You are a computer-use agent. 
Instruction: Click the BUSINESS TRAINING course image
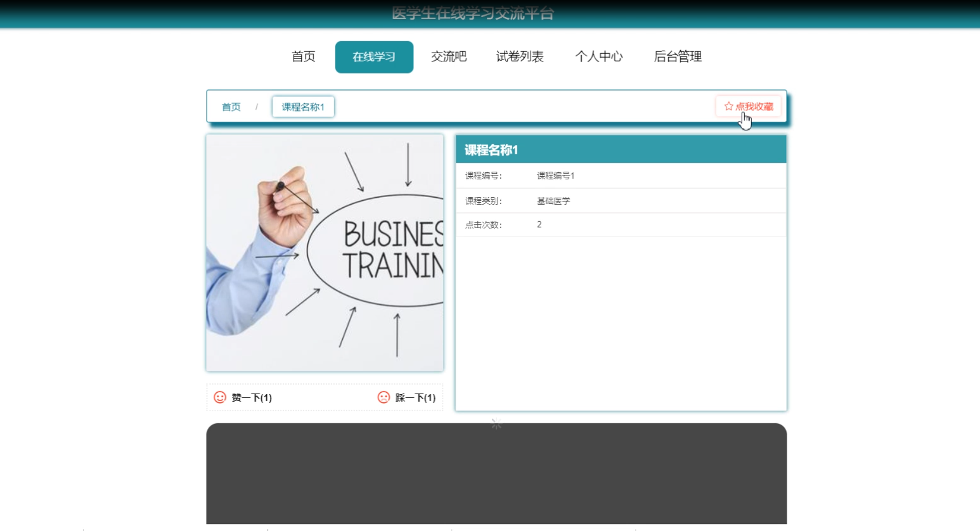[324, 252]
